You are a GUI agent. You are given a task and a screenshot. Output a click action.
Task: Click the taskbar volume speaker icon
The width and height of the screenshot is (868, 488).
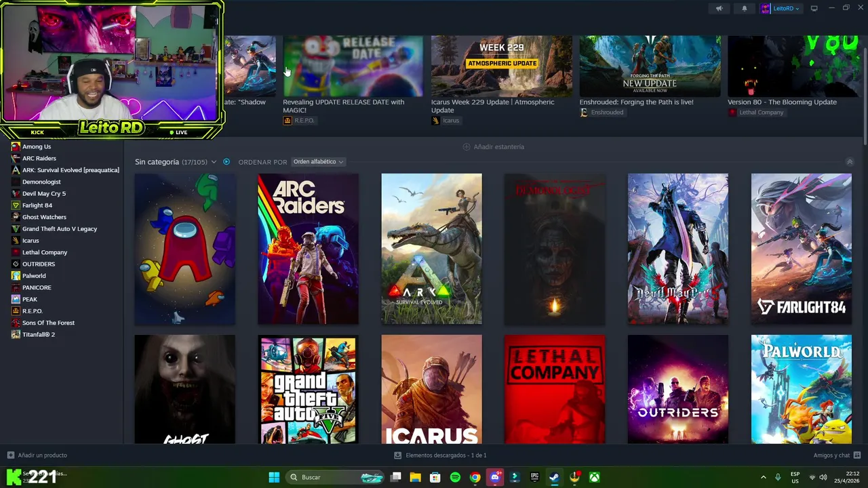tap(823, 477)
